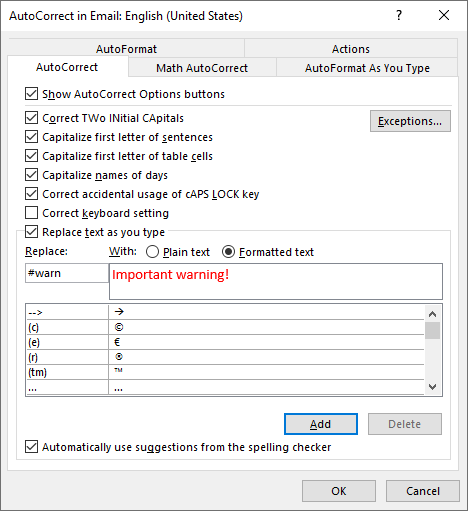This screenshot has height=511, width=468.
Task: Switch to the AutoFormat tab
Action: coord(126,49)
